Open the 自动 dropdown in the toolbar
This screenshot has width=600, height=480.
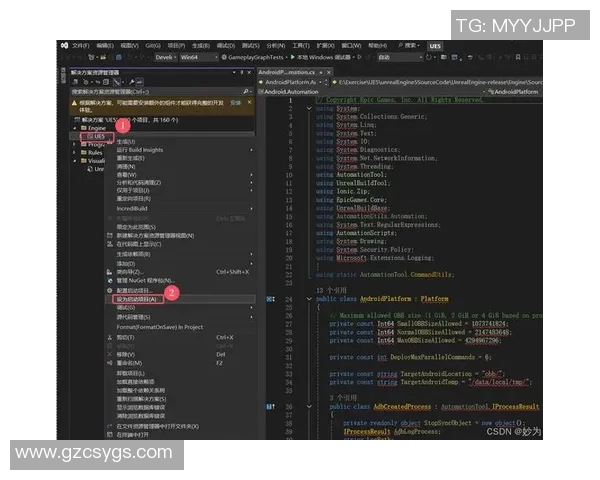(400, 57)
